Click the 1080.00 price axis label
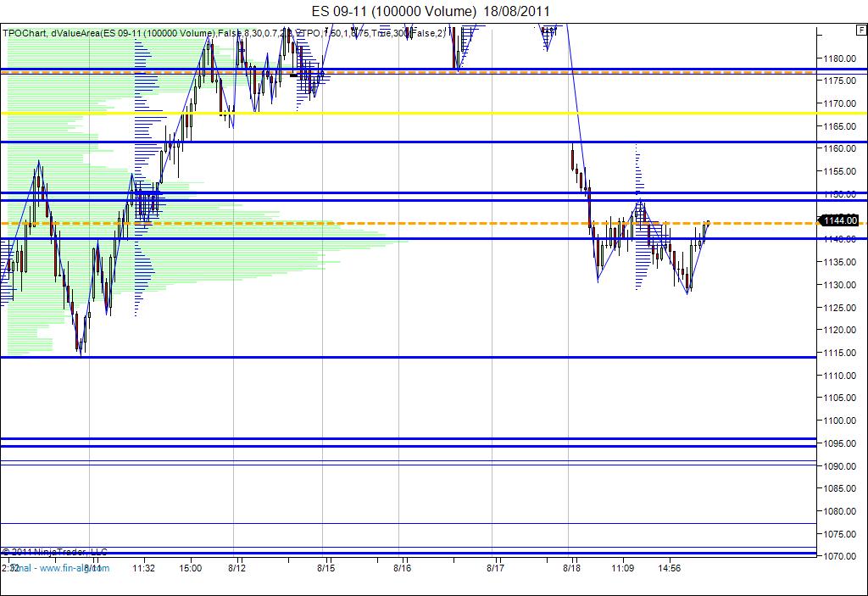Image resolution: width=868 pixels, height=596 pixels. [x=840, y=510]
